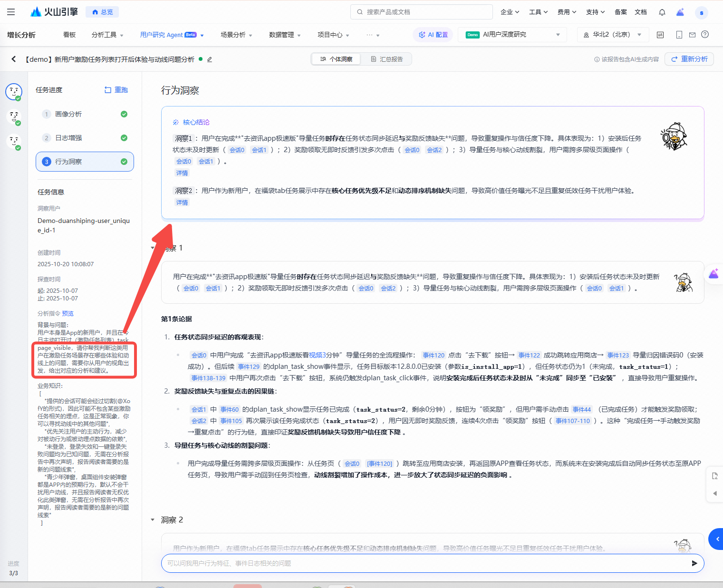The height and width of the screenshot is (588, 723).
Task: Click the switch-arrows icon beside region selector
Action: click(x=660, y=35)
